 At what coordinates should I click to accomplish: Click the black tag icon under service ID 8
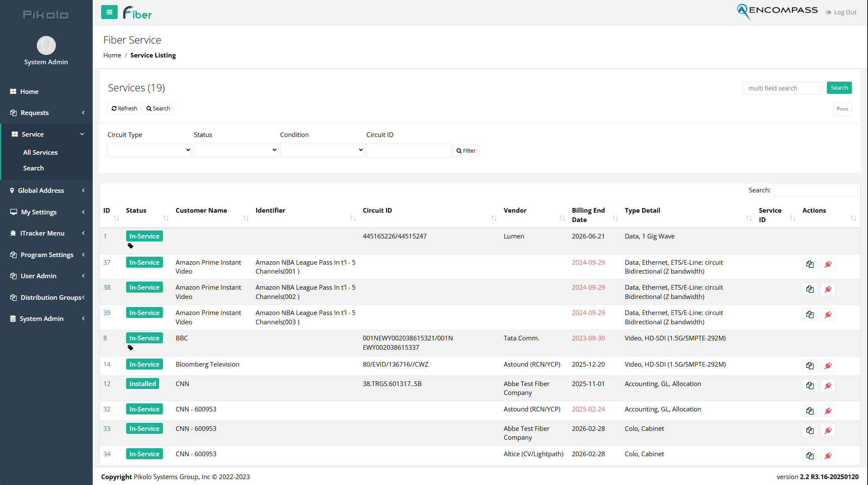click(130, 348)
